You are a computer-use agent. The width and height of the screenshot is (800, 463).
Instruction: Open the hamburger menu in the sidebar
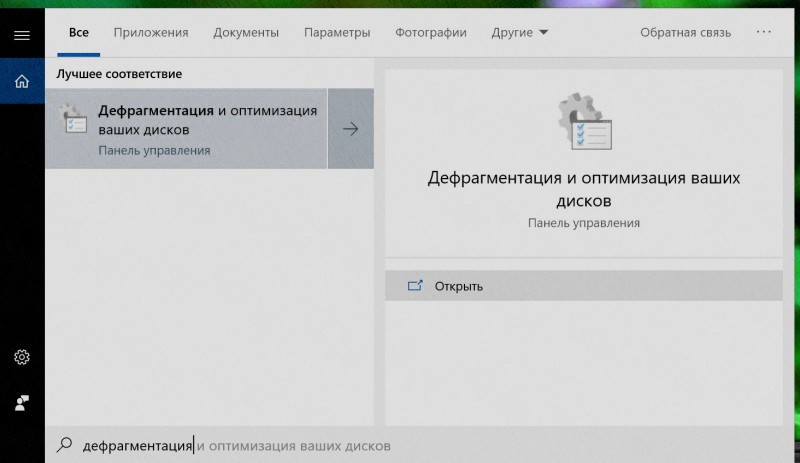[21, 35]
